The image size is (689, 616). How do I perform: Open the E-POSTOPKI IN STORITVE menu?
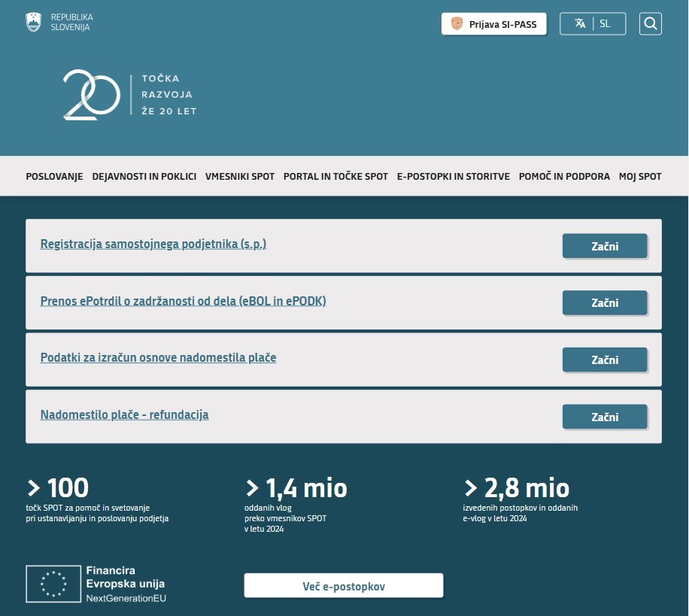pos(453,176)
